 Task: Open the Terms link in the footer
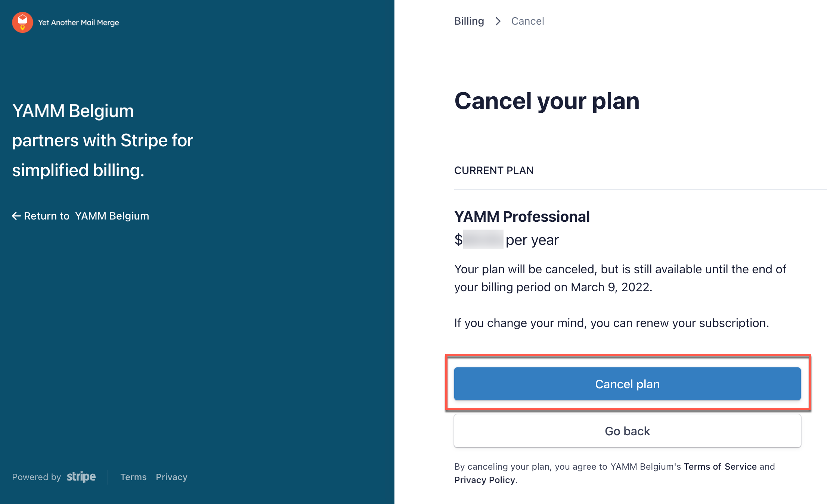[x=133, y=477]
